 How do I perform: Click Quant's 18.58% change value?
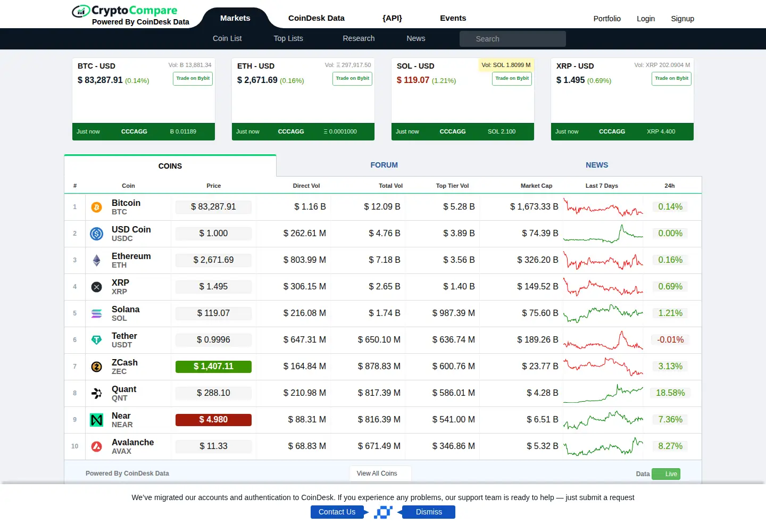[x=670, y=393]
